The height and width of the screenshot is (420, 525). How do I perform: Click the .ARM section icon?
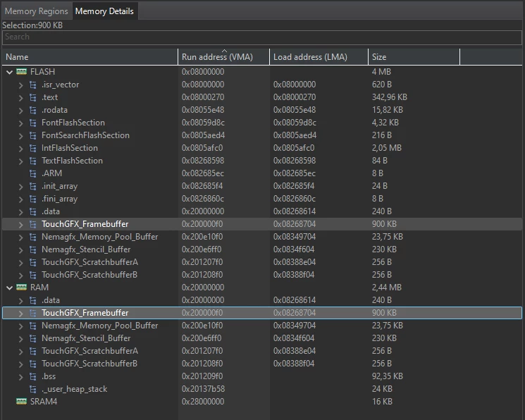click(33, 173)
